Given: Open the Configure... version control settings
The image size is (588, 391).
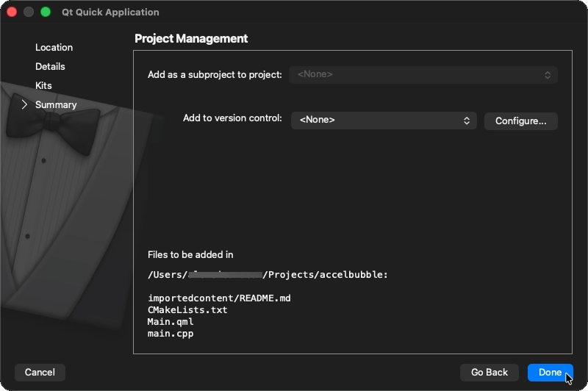Looking at the screenshot, I should (x=520, y=121).
